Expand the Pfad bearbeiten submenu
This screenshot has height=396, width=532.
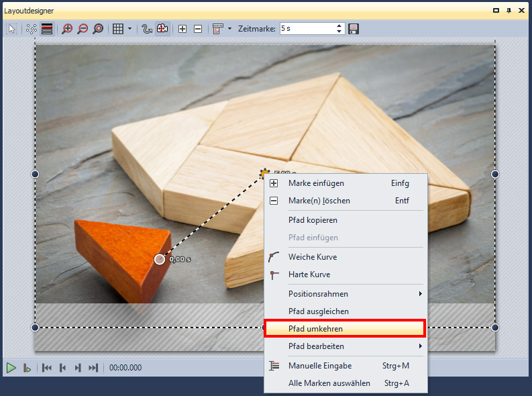click(x=420, y=346)
